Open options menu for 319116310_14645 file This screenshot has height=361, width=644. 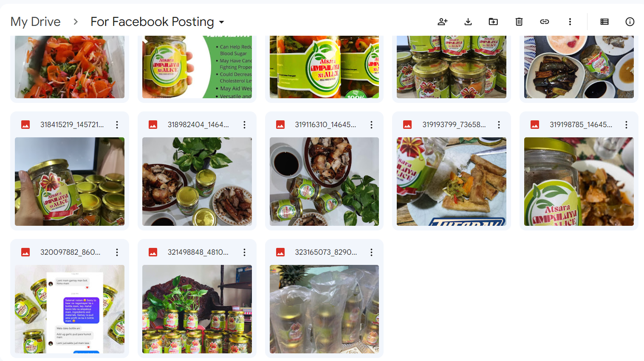pyautogui.click(x=371, y=125)
